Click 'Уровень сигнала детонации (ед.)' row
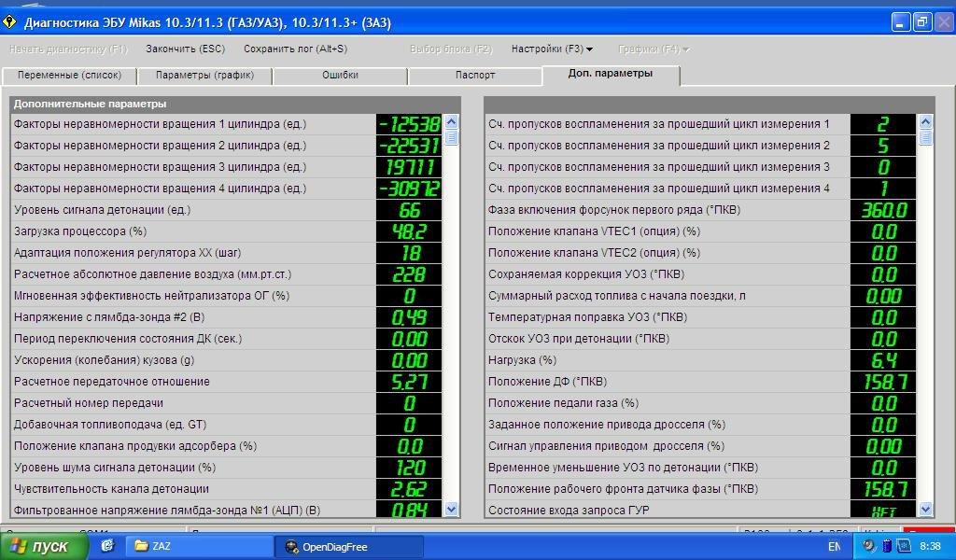Viewport: 956px width, 560px height. pyautogui.click(x=226, y=210)
